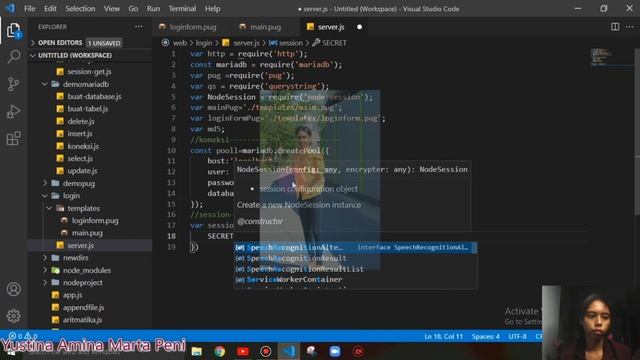Screen dimensions: 640x360
Task: Open the editor More Actions ellipsis
Action: (x=630, y=27)
